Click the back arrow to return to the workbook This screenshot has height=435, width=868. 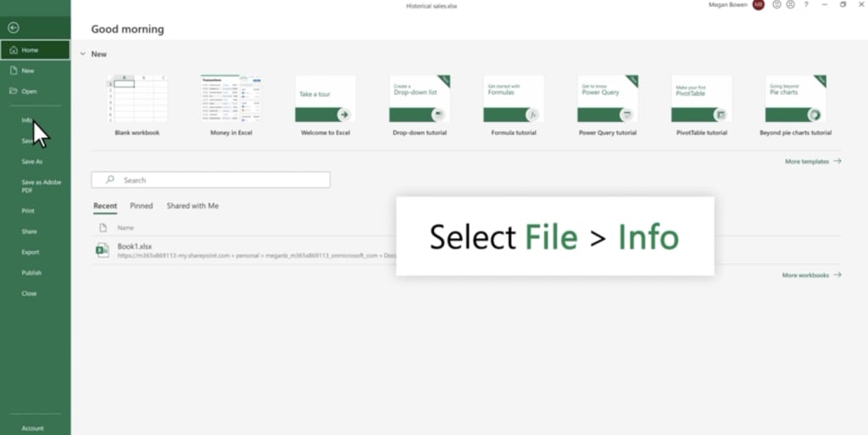coord(14,28)
